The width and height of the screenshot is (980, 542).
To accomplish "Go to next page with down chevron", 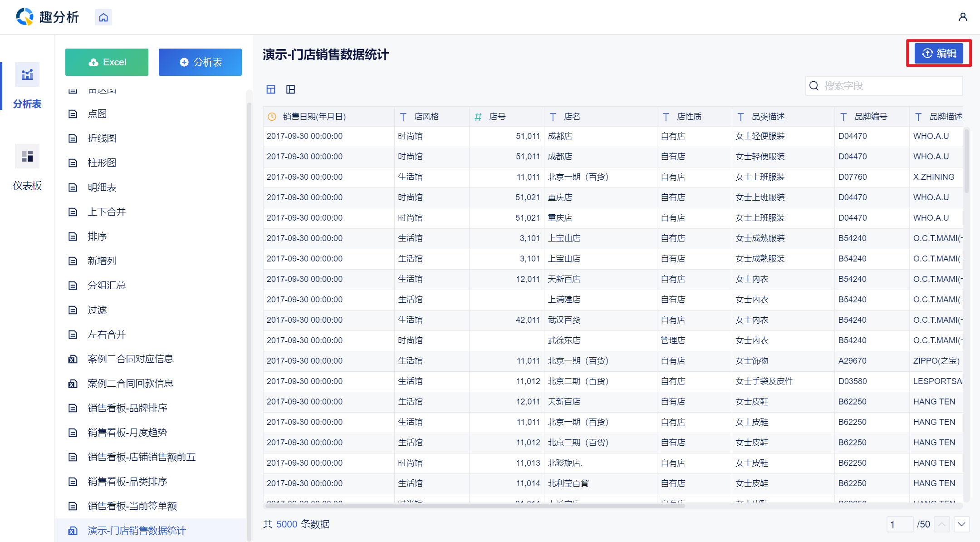I will click(961, 524).
